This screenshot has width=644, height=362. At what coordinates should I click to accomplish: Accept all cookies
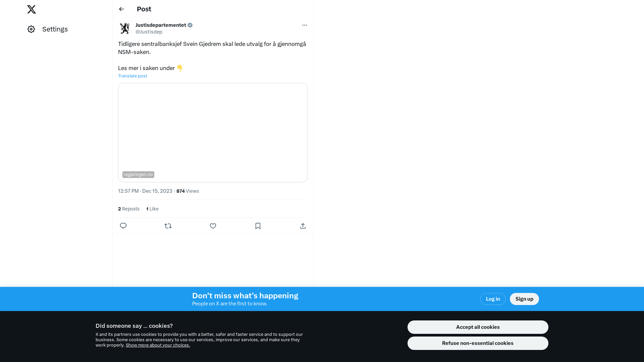(478, 327)
